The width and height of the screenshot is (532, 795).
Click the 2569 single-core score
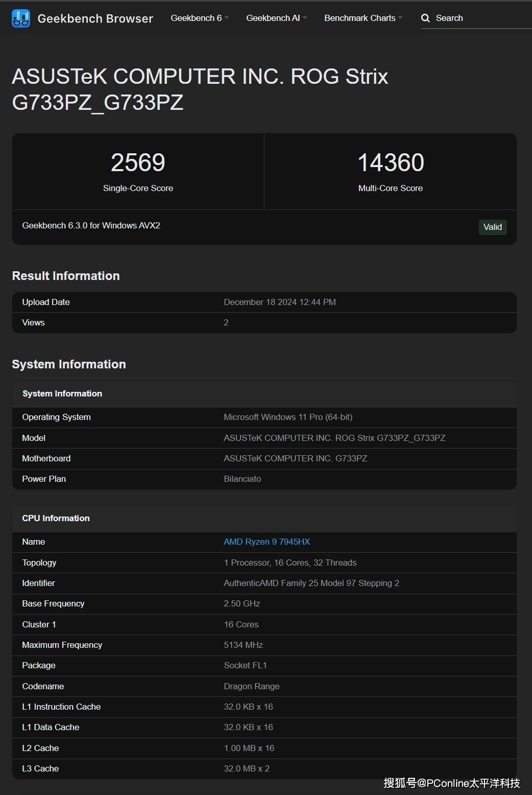(138, 162)
